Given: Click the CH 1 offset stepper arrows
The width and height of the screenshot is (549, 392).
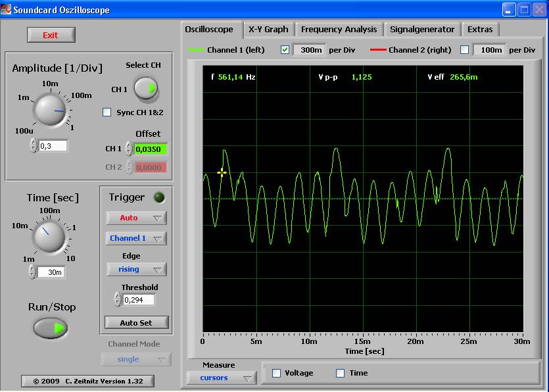Looking at the screenshot, I should pyautogui.click(x=130, y=149).
